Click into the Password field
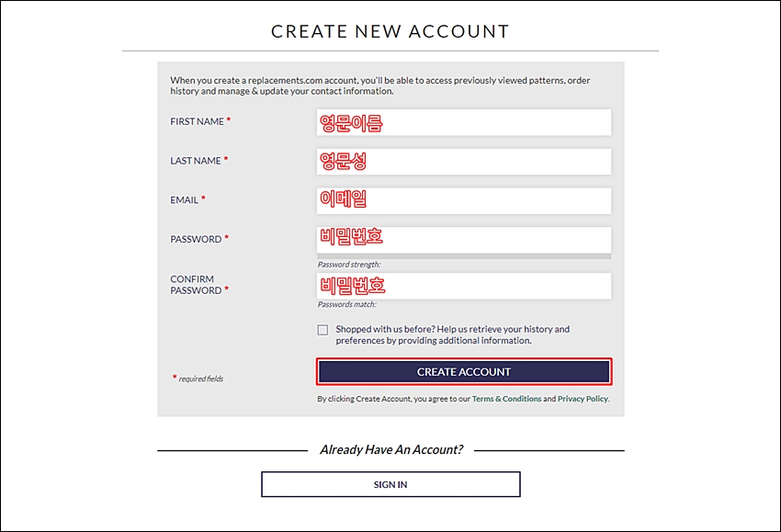The height and width of the screenshot is (532, 781). (x=464, y=240)
